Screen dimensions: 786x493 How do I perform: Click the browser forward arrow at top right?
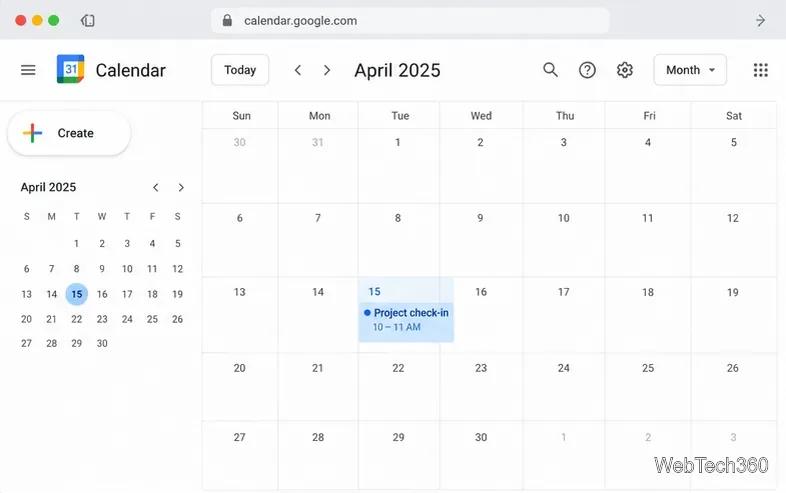(760, 21)
